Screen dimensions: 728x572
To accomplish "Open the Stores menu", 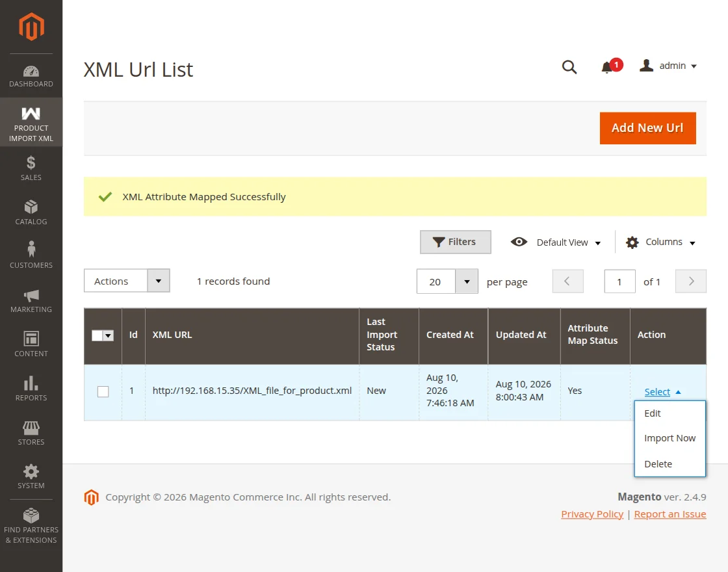I will [31, 433].
